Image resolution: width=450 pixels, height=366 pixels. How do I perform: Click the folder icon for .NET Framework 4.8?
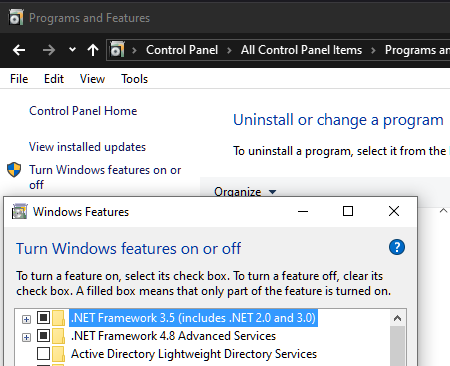click(59, 336)
